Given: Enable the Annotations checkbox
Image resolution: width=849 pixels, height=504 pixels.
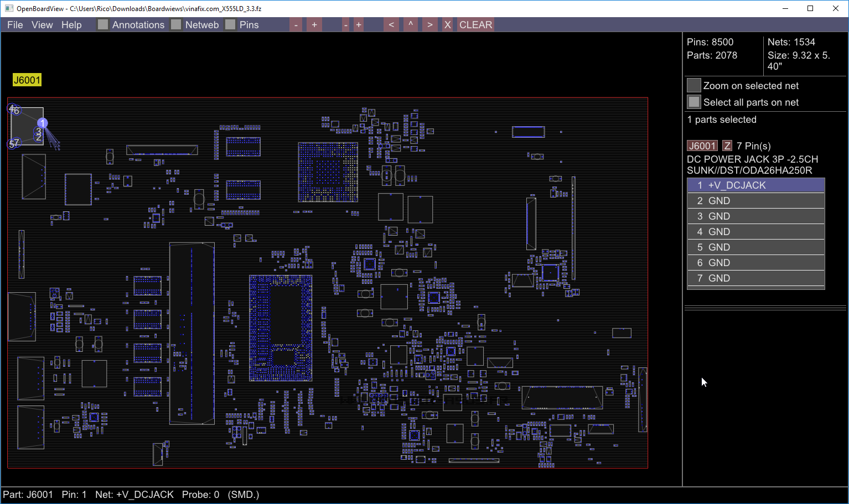Looking at the screenshot, I should (x=103, y=25).
